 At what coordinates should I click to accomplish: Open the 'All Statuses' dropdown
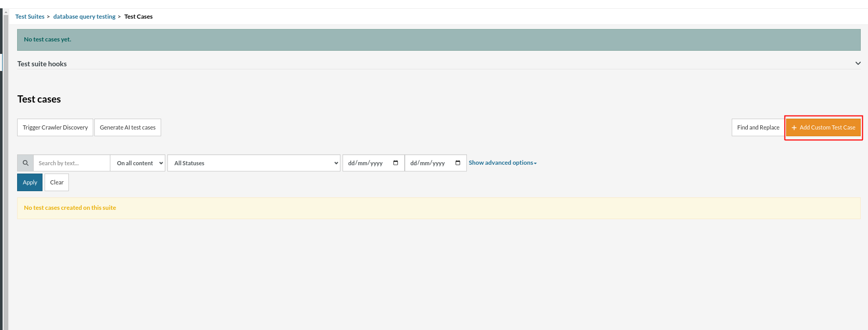click(254, 163)
